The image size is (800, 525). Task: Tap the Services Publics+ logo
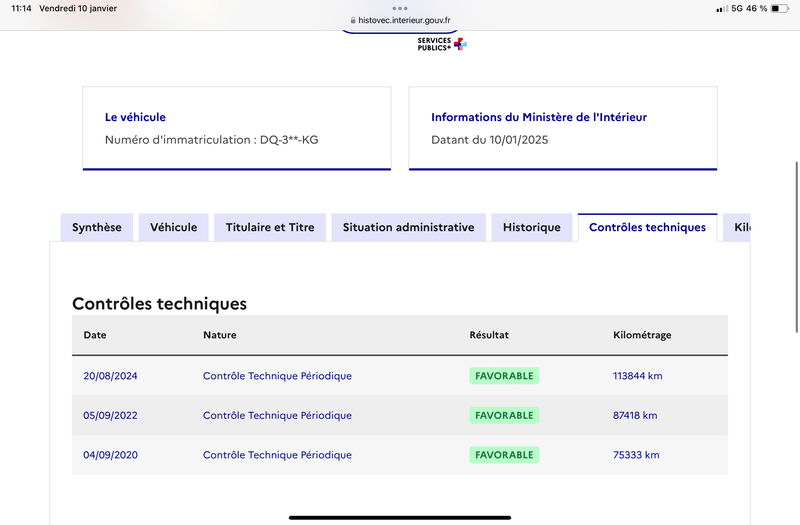pyautogui.click(x=442, y=44)
